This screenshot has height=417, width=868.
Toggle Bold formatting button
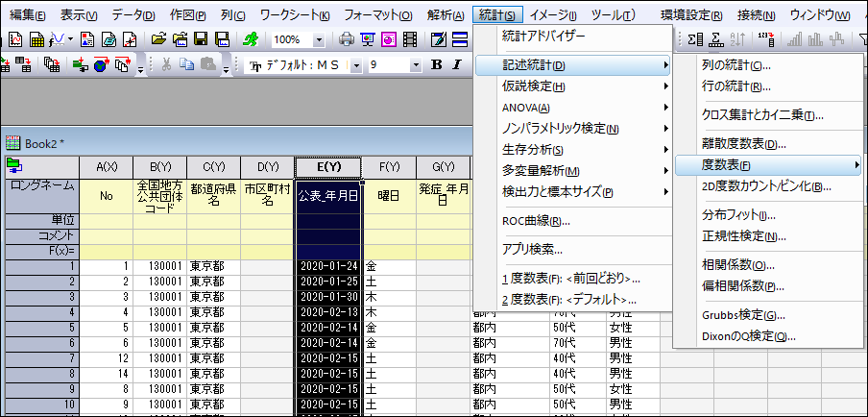436,64
